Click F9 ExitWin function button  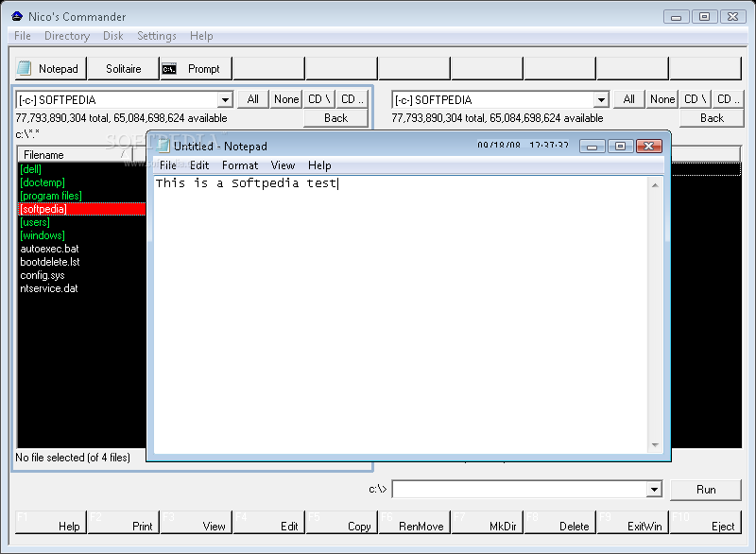633,522
